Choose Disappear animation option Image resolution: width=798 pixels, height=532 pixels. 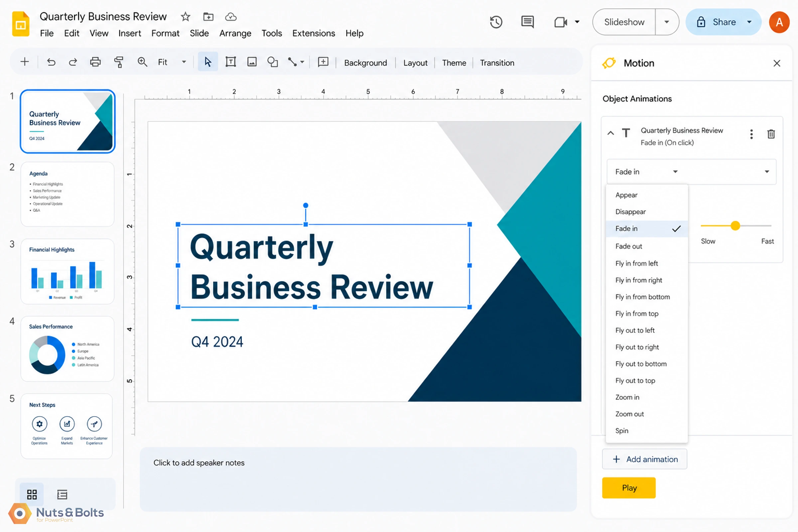646,212
